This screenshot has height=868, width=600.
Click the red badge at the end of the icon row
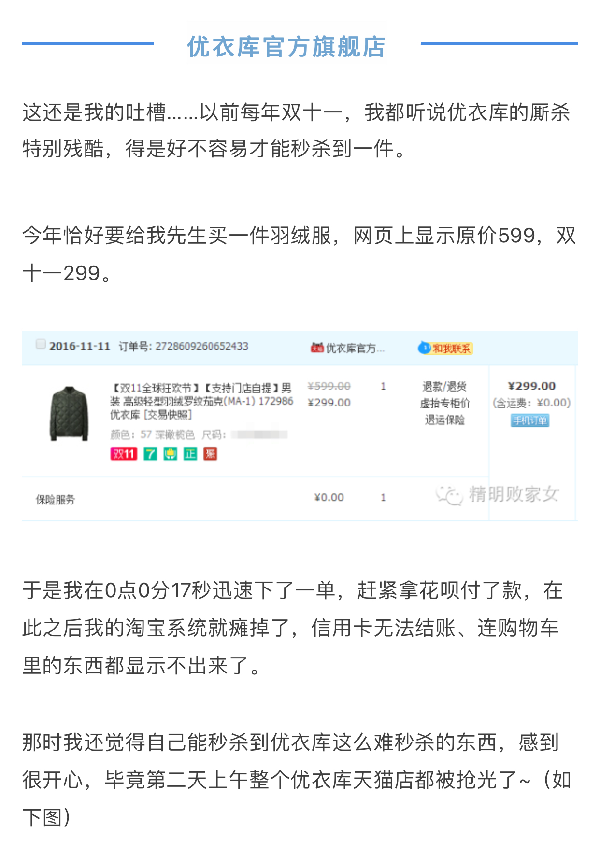(x=210, y=454)
